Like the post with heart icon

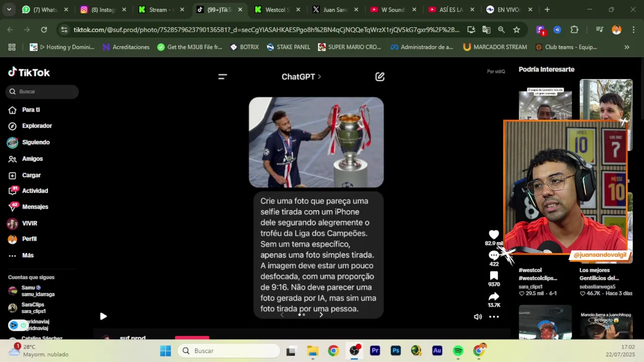click(x=494, y=234)
